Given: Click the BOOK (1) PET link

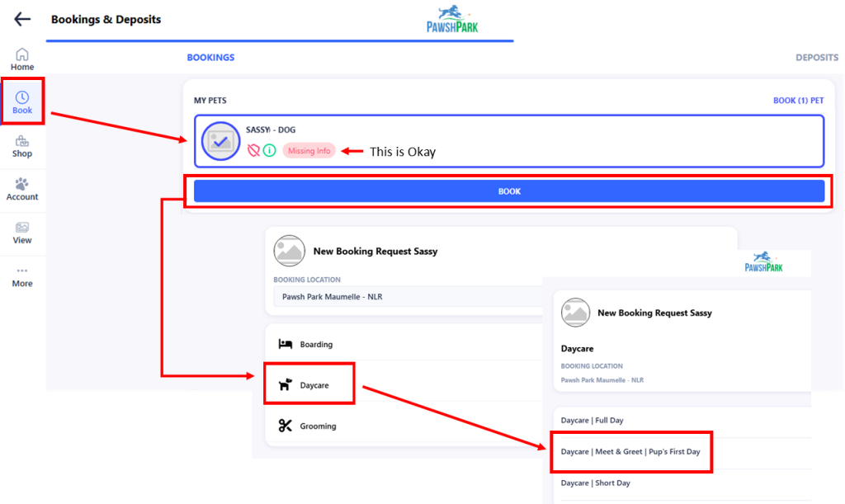Looking at the screenshot, I should tap(798, 101).
